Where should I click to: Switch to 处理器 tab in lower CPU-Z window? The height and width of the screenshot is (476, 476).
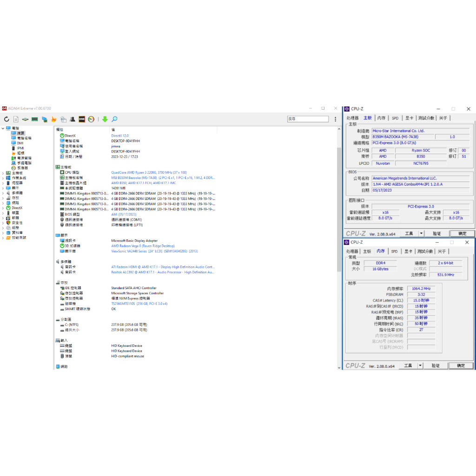click(352, 251)
